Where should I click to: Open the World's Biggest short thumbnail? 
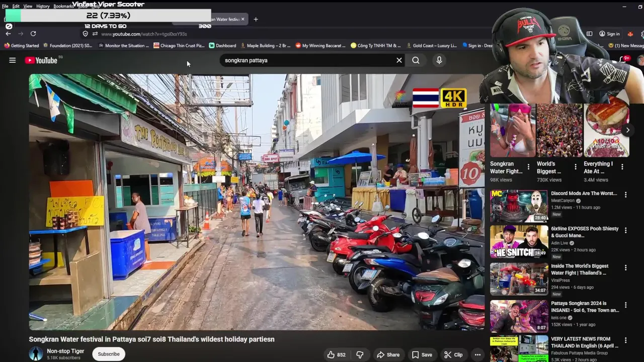pos(559,131)
